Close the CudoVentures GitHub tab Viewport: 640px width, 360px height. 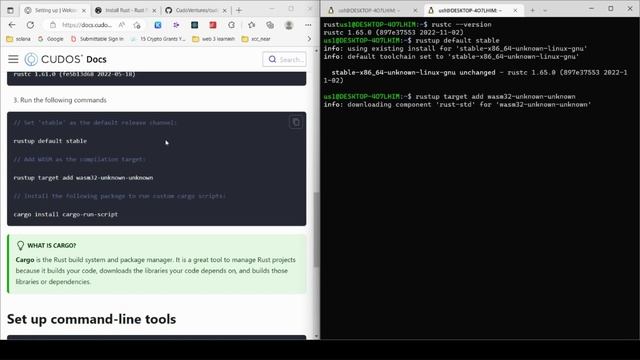(224, 11)
